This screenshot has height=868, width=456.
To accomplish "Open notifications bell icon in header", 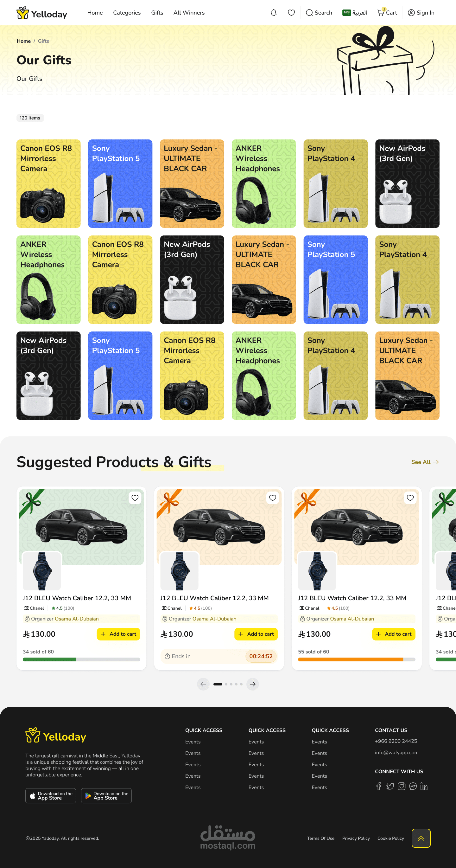I will tap(274, 13).
